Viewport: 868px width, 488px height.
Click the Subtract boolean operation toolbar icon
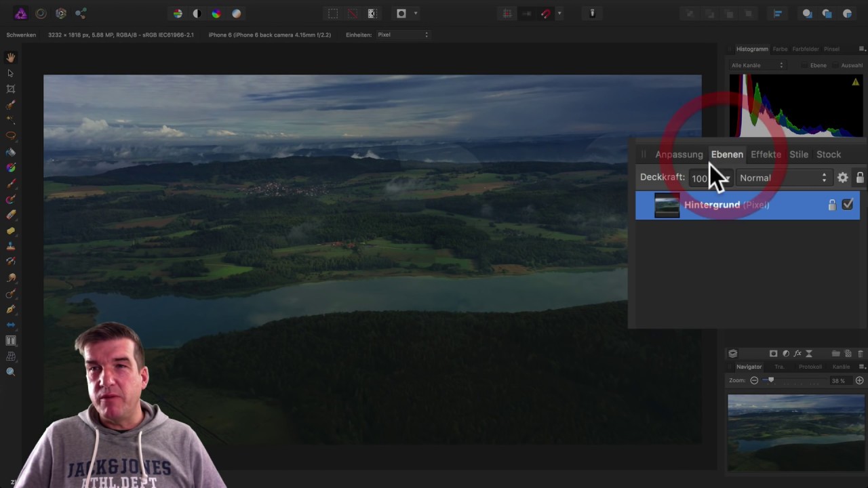pos(827,14)
